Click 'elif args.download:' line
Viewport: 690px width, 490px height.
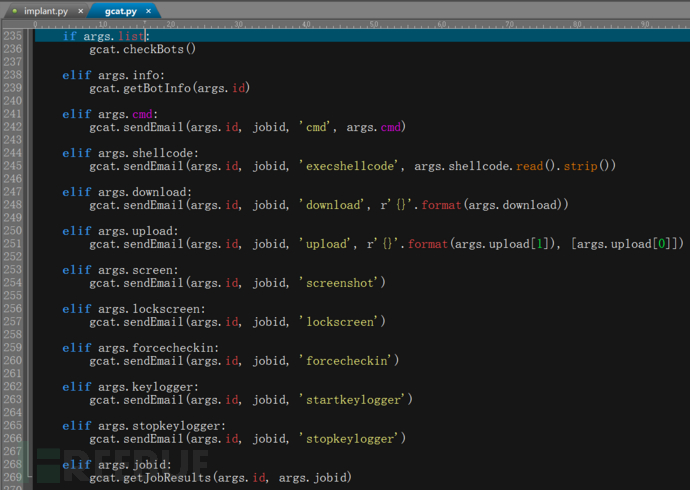pos(127,192)
